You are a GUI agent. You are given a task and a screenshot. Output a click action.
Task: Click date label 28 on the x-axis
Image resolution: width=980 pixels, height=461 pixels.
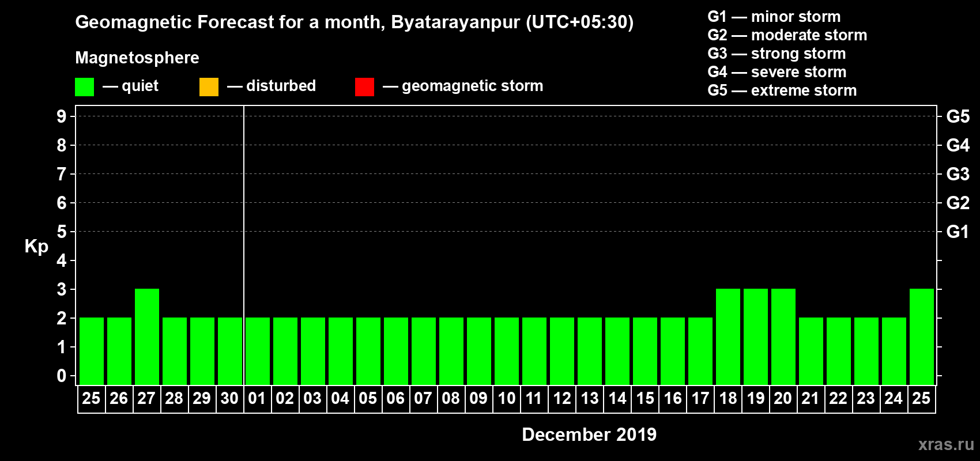coord(174,398)
